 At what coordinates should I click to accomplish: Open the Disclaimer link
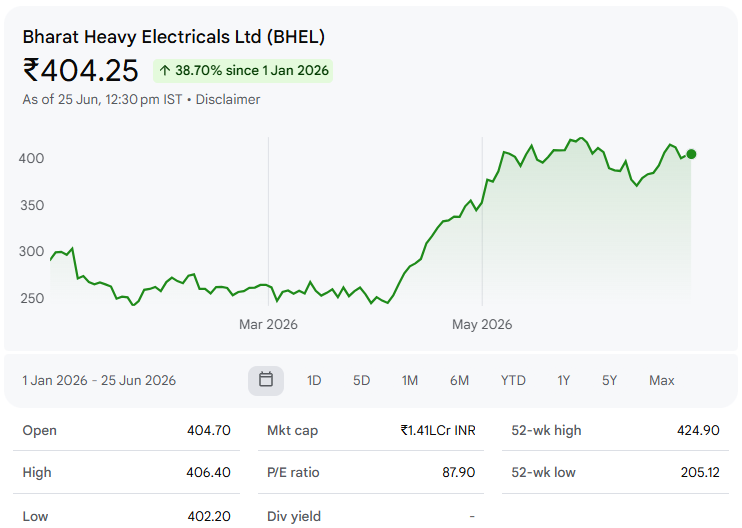coord(228,99)
